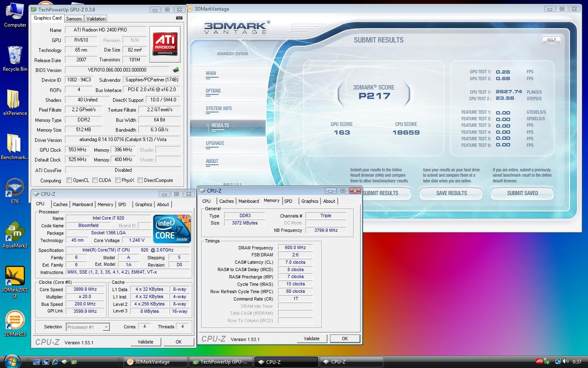The height and width of the screenshot is (368, 588).
Task: Click Validate in the left CPU-Z window
Action: 145,342
